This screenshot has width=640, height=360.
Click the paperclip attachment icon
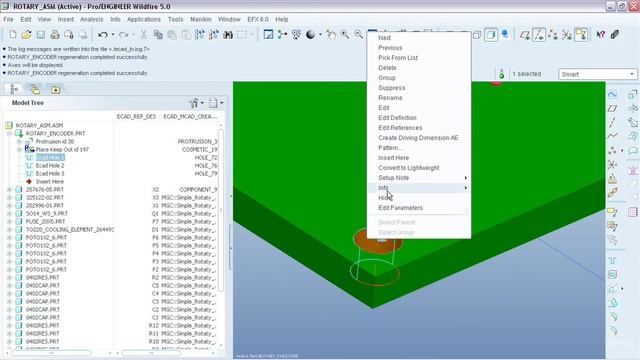point(615,35)
